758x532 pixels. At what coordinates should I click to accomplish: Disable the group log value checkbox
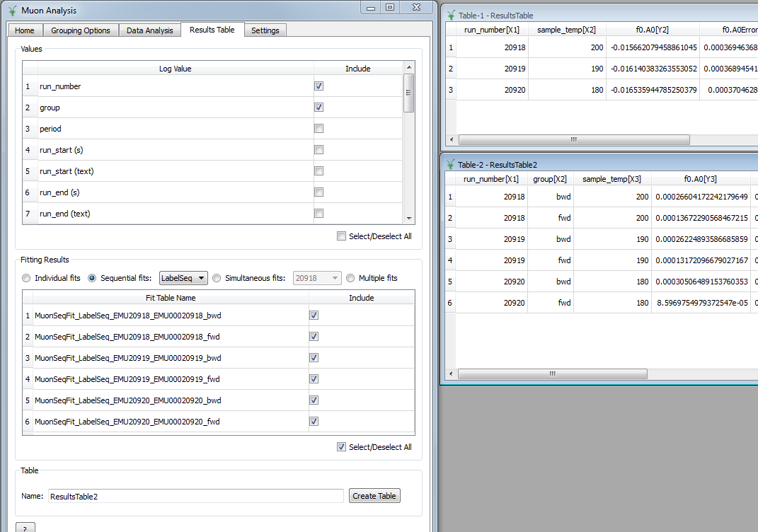(x=318, y=107)
